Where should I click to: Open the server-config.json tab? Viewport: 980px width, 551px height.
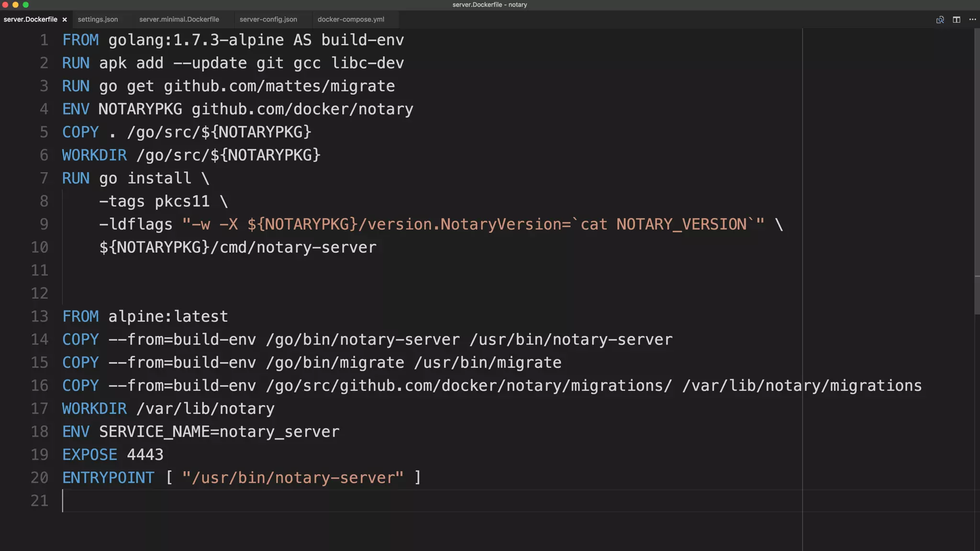(x=268, y=20)
